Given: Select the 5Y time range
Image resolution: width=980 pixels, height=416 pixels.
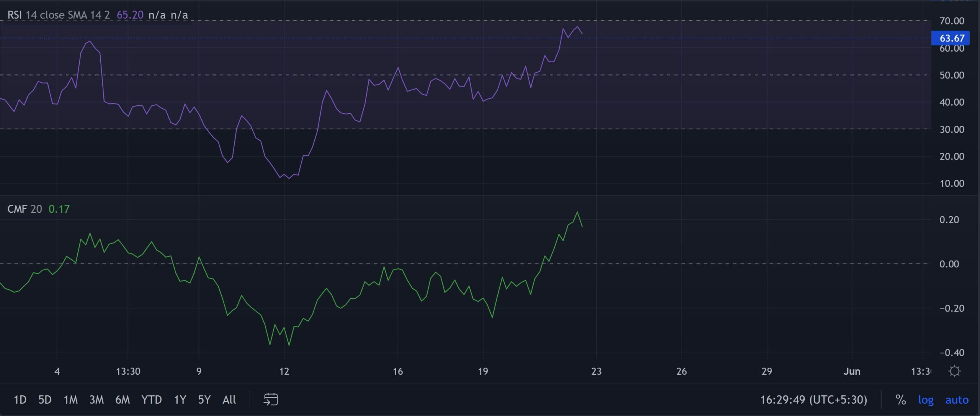Looking at the screenshot, I should click(204, 400).
